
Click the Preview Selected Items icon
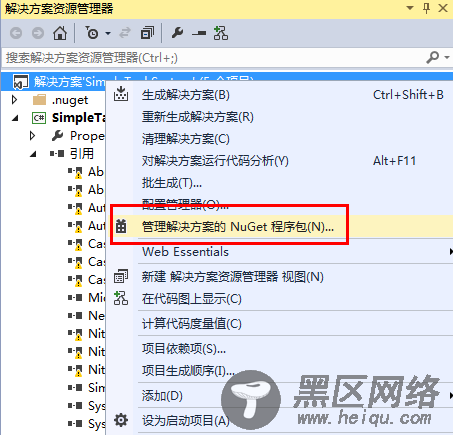(x=199, y=33)
